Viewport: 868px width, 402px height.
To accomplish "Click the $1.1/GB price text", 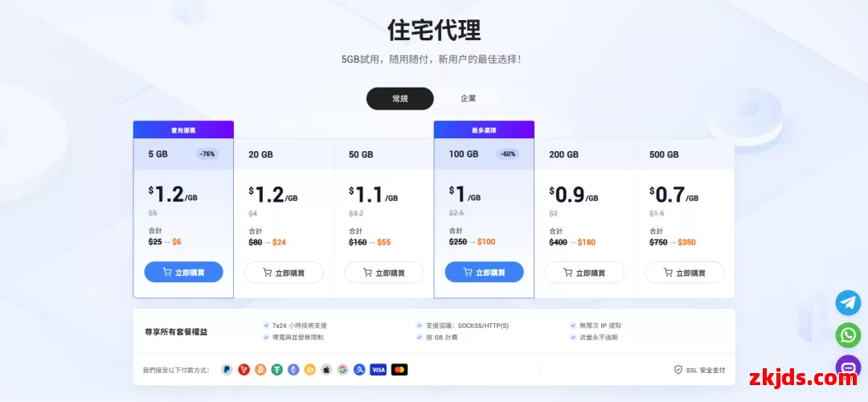I will (373, 195).
